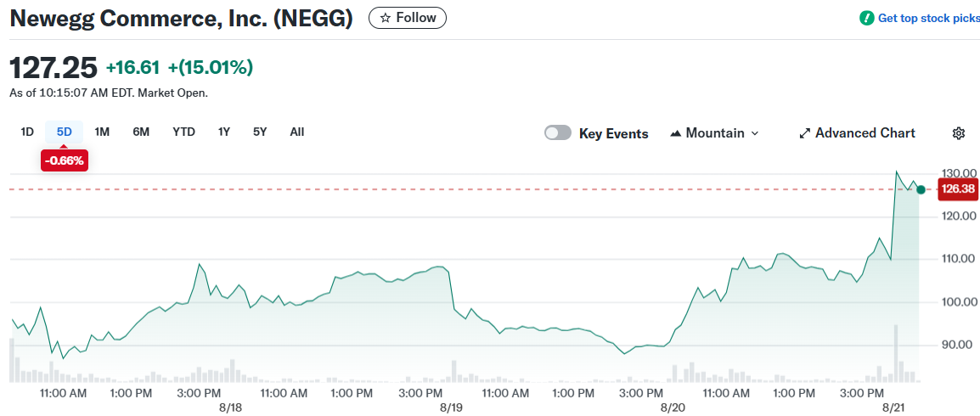Click the 8/18 date axis label

point(231,408)
